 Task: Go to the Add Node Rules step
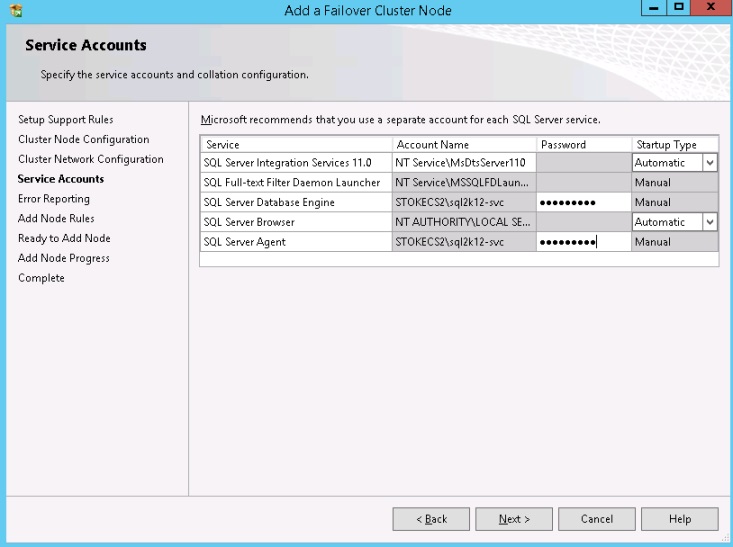tap(56, 218)
